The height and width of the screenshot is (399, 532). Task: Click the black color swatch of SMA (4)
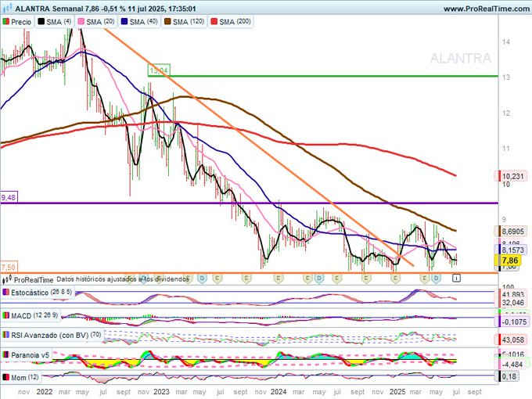tap(41, 22)
